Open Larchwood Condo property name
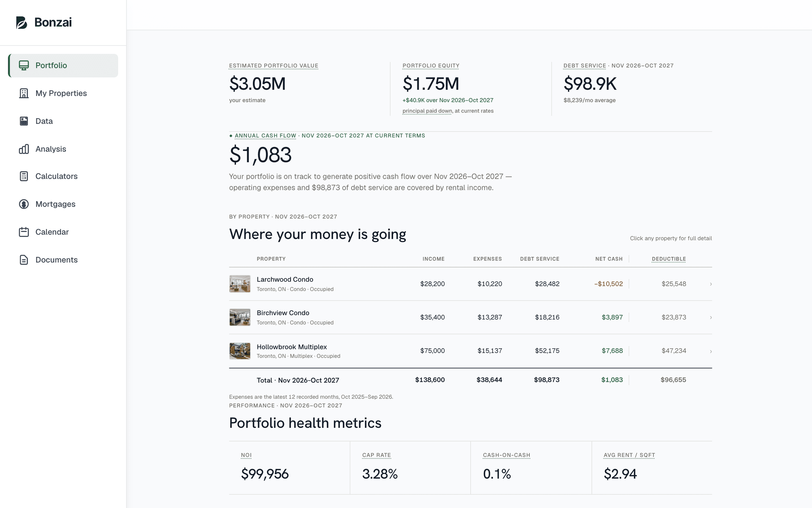 [285, 279]
